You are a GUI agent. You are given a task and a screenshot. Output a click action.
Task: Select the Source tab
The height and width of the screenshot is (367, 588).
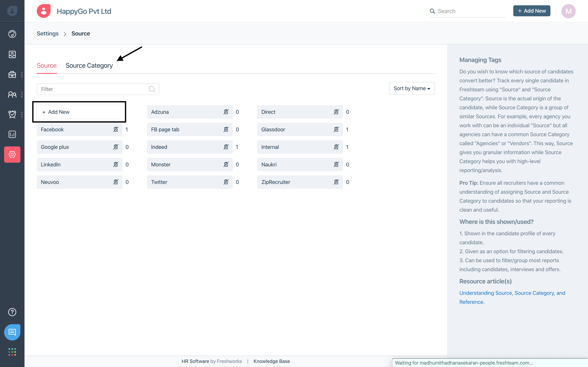pos(47,65)
